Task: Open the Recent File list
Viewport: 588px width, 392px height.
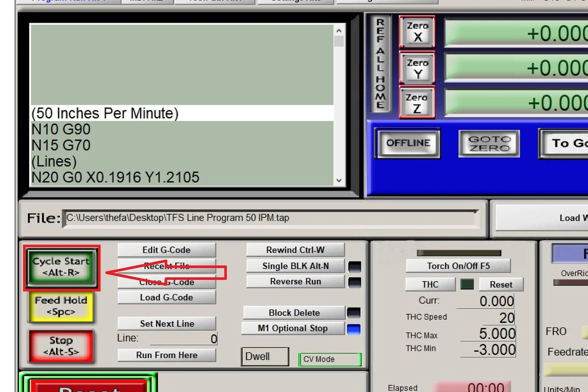Action: click(167, 266)
